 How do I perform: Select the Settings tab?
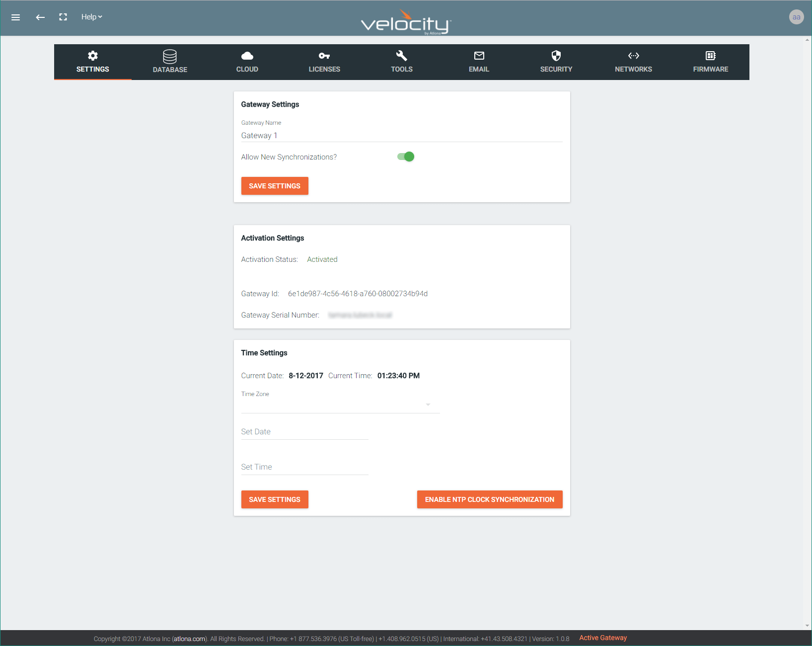pyautogui.click(x=92, y=62)
